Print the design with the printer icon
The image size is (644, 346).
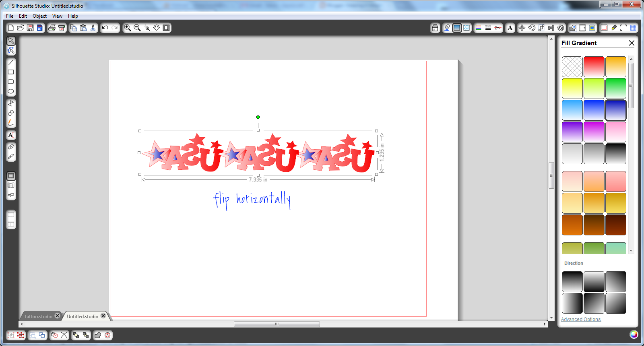pos(52,28)
